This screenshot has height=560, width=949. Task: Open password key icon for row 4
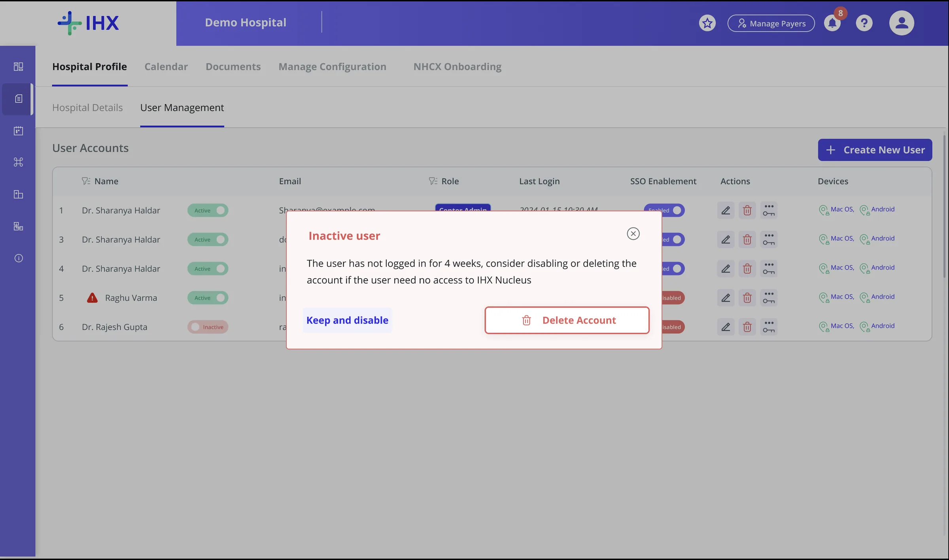(x=769, y=269)
